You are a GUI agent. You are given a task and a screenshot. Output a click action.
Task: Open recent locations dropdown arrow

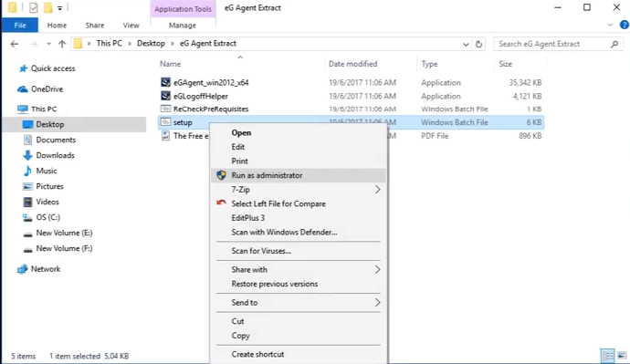coord(48,44)
